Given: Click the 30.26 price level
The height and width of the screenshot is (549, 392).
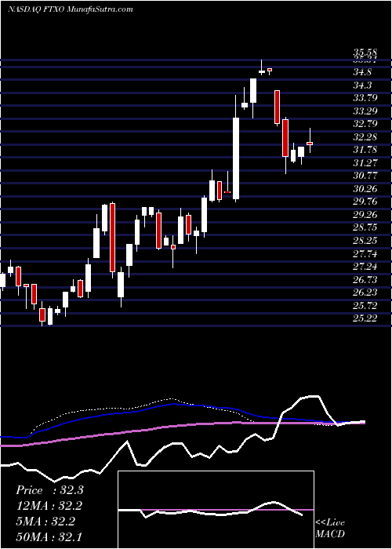Looking at the screenshot, I should [x=365, y=189].
